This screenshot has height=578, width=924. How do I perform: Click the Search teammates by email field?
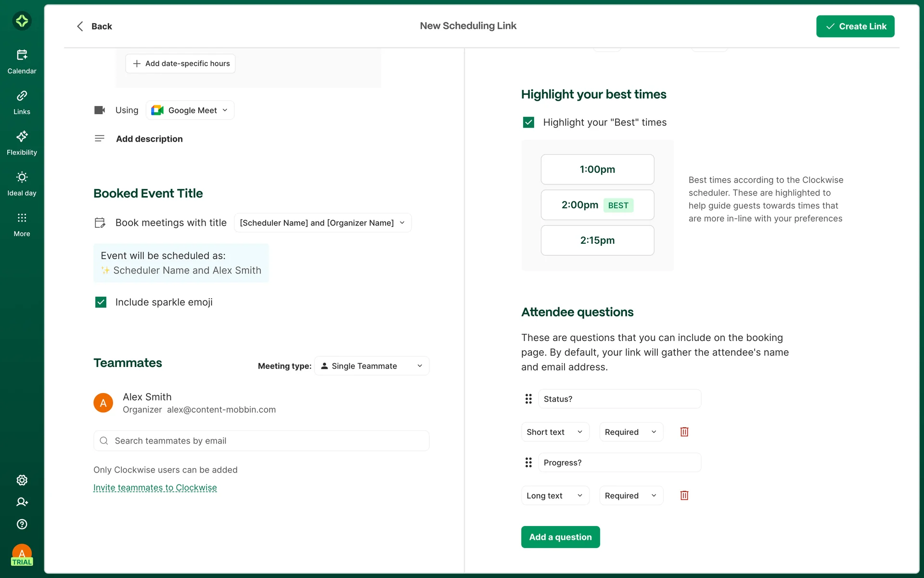point(261,441)
